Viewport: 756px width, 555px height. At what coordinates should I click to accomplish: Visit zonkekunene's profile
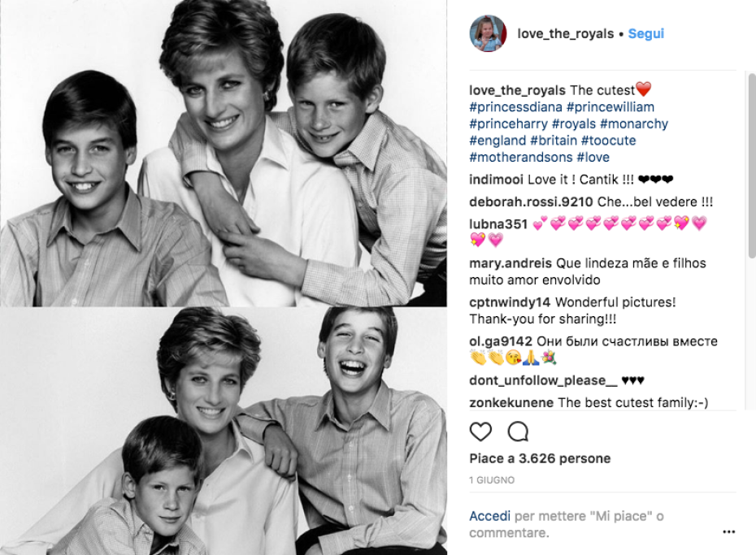pos(511,402)
